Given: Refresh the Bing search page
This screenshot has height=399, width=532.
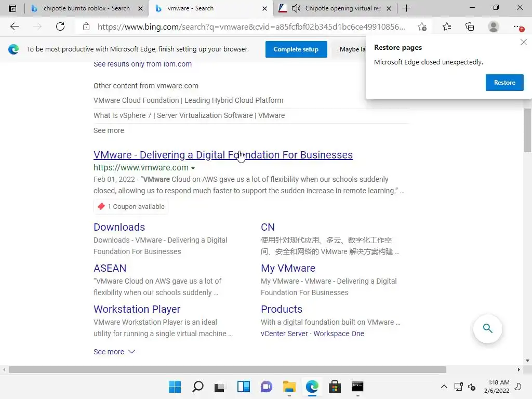Looking at the screenshot, I should [x=60, y=26].
